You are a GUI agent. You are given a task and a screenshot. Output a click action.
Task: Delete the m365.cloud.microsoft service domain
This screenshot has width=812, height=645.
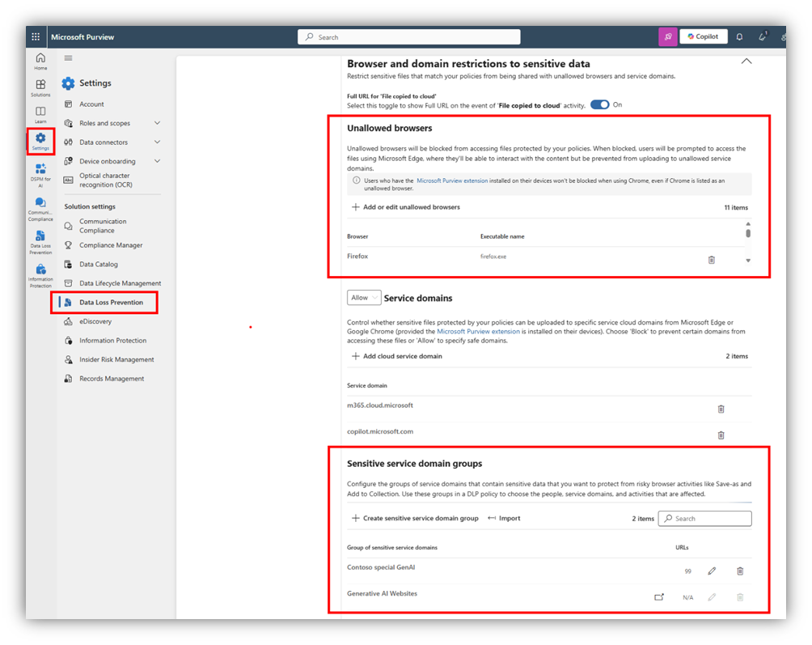721,409
